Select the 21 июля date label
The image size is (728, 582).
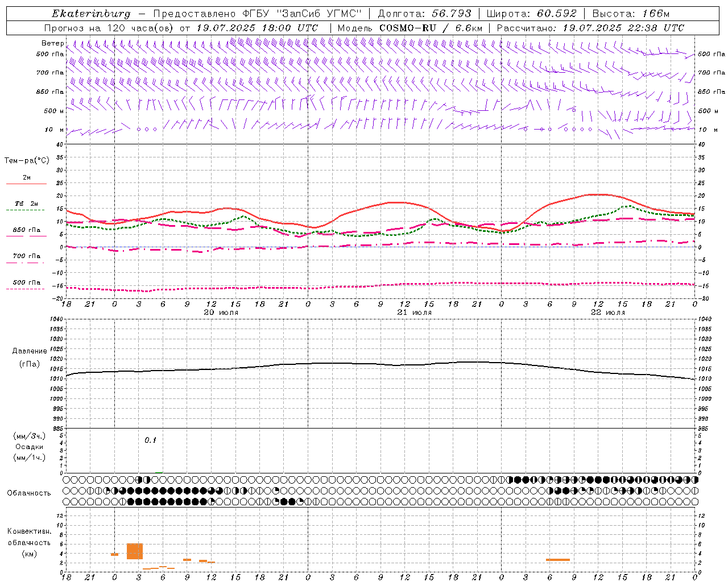[415, 312]
